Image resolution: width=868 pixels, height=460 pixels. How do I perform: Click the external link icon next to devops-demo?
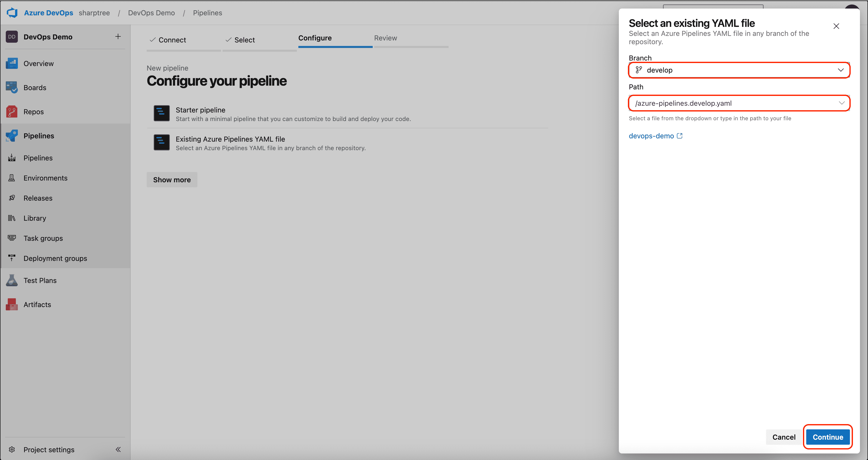pos(680,136)
